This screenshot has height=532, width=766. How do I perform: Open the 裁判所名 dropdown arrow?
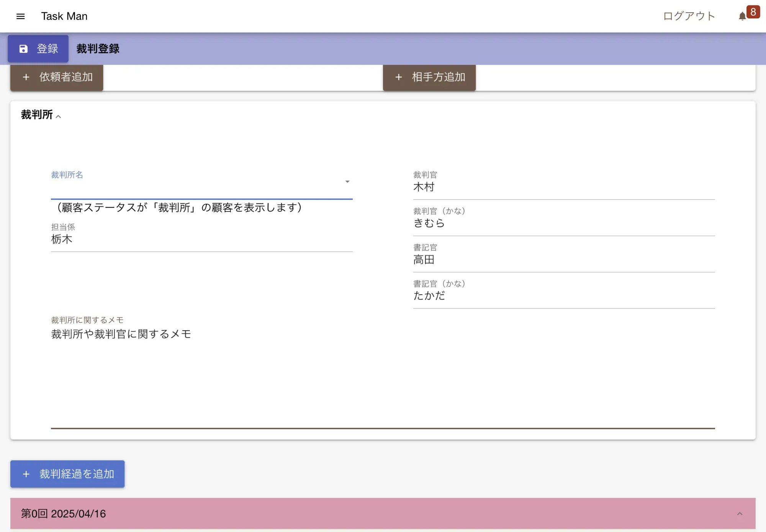(347, 182)
